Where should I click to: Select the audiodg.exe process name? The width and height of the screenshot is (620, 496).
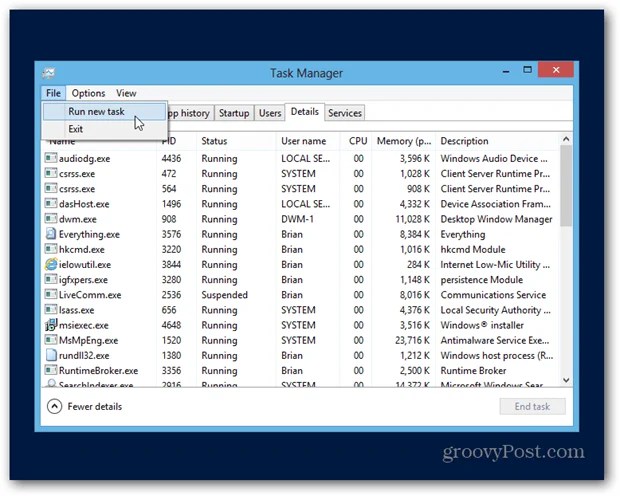(84, 159)
